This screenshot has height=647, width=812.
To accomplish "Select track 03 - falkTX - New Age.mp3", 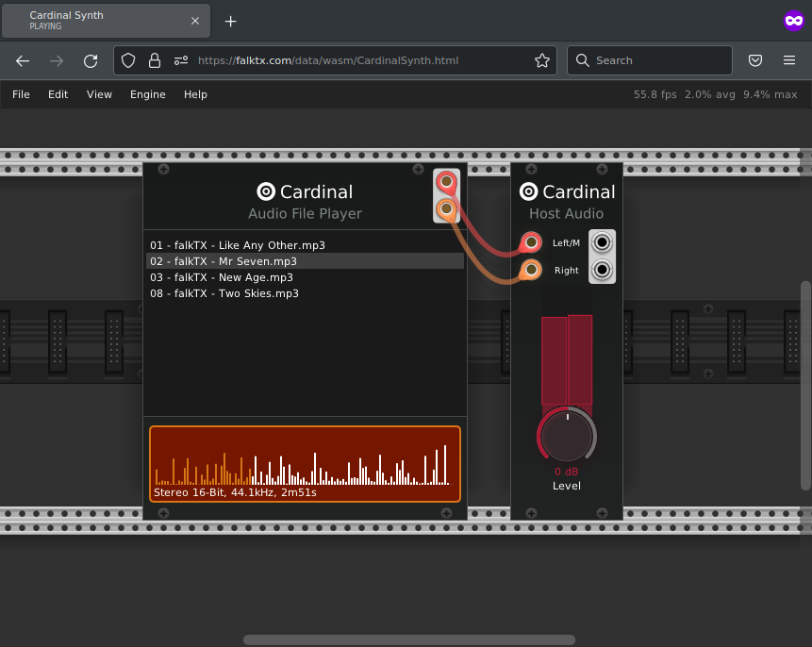I will 305,277.
